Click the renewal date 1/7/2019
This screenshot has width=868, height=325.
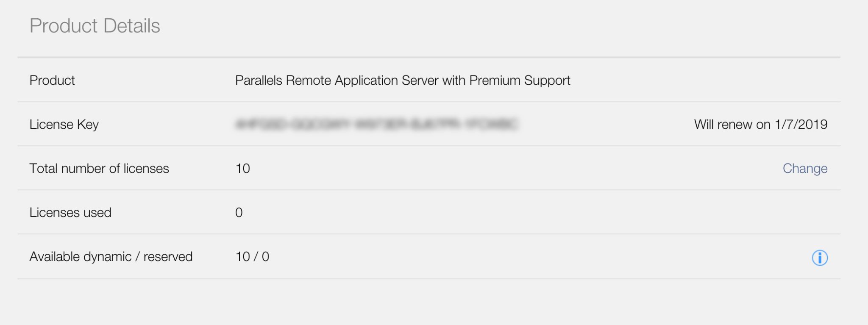click(x=801, y=125)
